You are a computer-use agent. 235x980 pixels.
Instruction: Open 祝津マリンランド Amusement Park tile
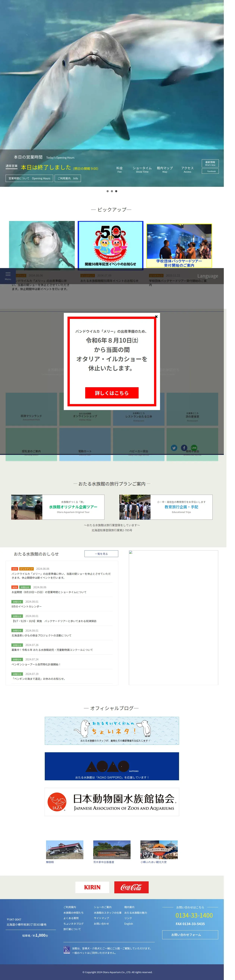point(31,409)
